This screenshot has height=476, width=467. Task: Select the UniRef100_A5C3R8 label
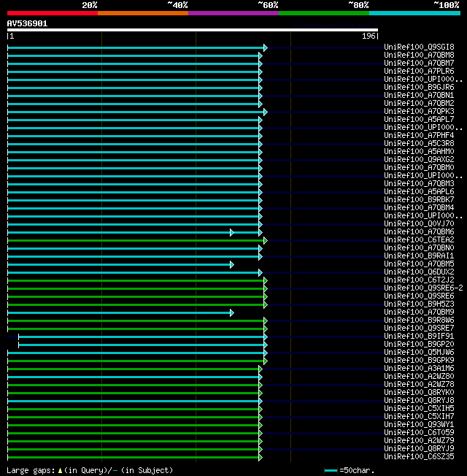point(419,143)
